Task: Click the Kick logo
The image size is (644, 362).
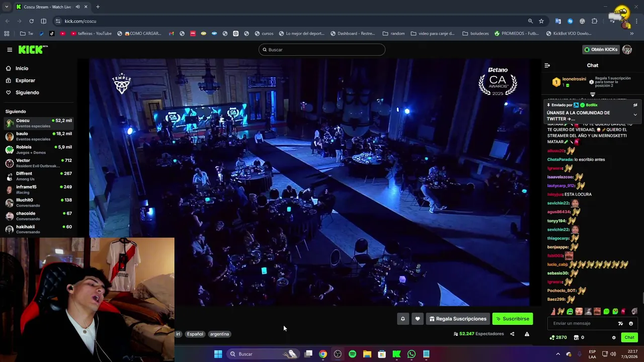Action: 33,49
